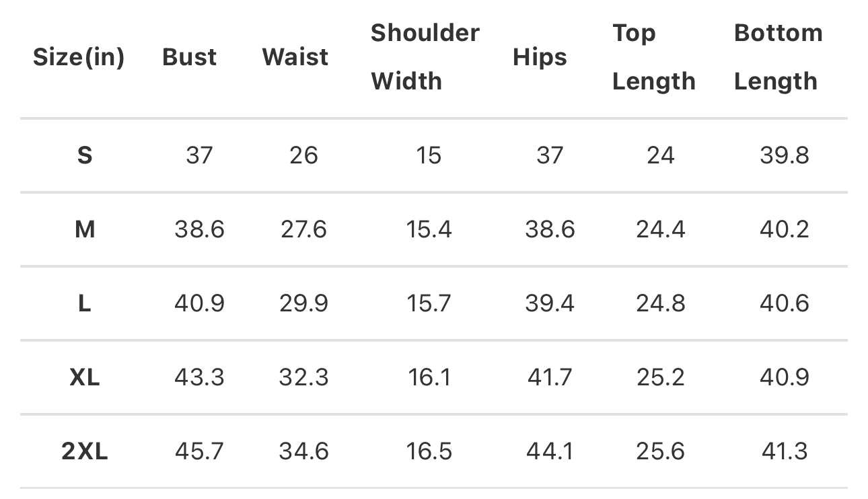Click the Bottom Length header
Screen dimensions: 868x499
point(778,57)
